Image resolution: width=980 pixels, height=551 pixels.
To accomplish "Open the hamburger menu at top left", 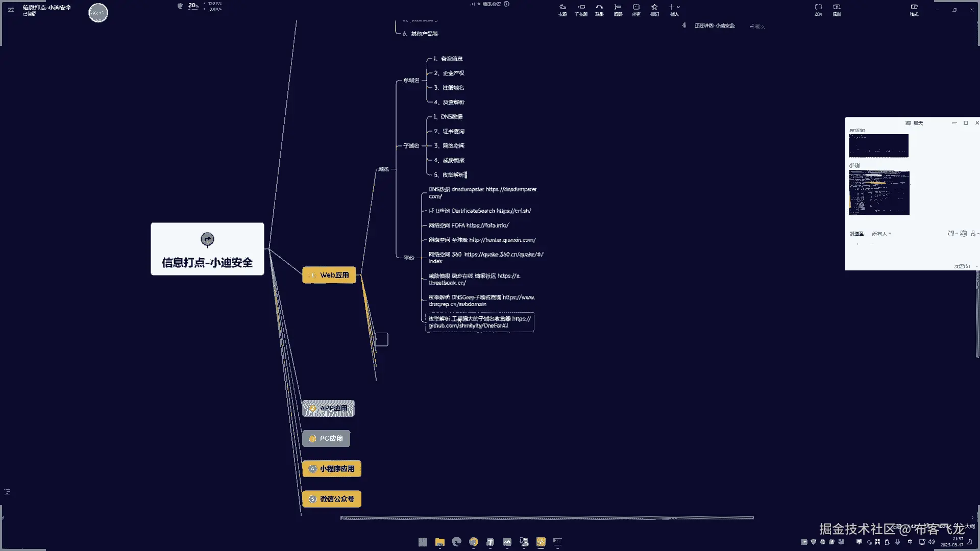I will (x=11, y=10).
